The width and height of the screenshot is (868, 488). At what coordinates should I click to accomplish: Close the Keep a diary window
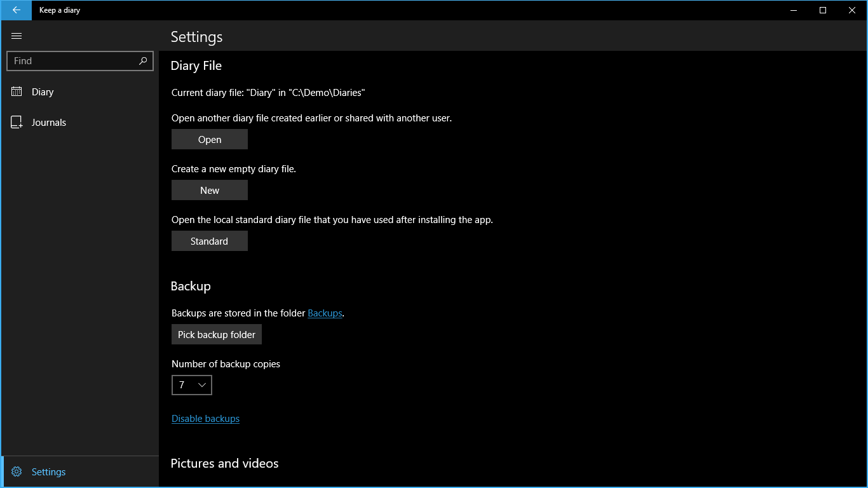(852, 10)
